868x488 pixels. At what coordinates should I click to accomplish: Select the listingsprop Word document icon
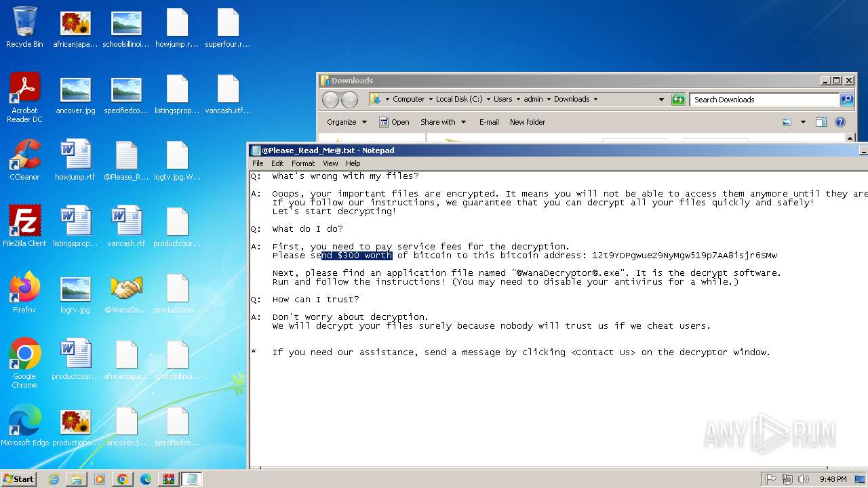click(x=75, y=226)
